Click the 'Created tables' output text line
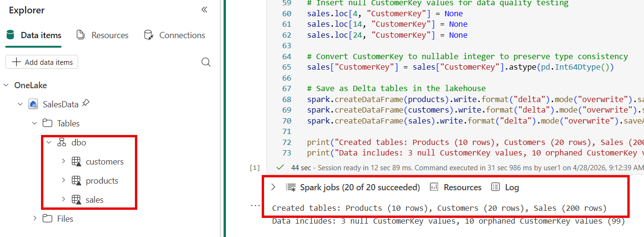Viewport: 644px width, 237px height. pyautogui.click(x=439, y=208)
